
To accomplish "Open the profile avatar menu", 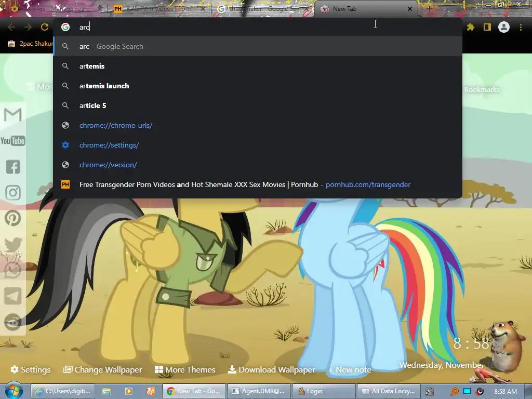I will 504,27.
